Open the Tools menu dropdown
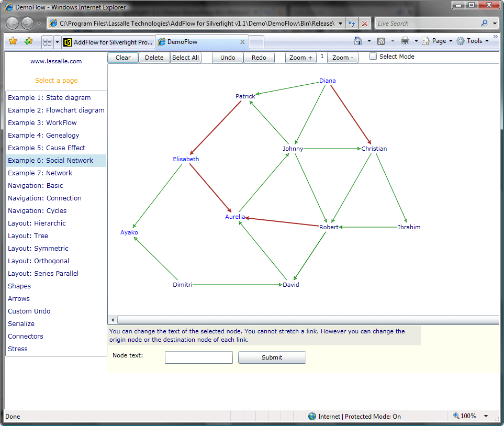The image size is (504, 426). coord(473,40)
